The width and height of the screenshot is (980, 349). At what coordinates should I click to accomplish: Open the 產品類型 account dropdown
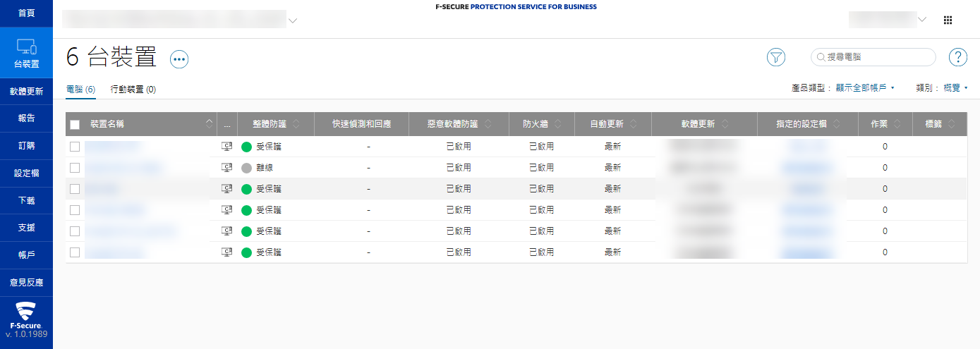[865, 88]
